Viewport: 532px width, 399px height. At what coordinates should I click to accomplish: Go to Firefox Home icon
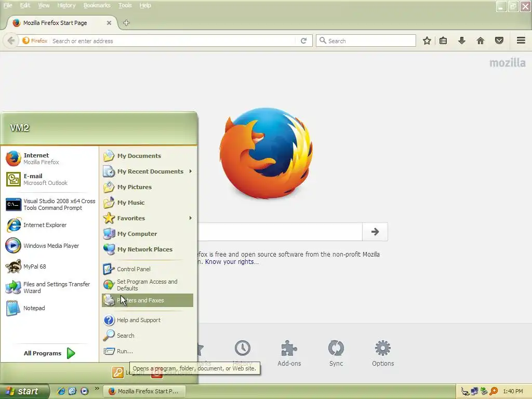pyautogui.click(x=481, y=41)
